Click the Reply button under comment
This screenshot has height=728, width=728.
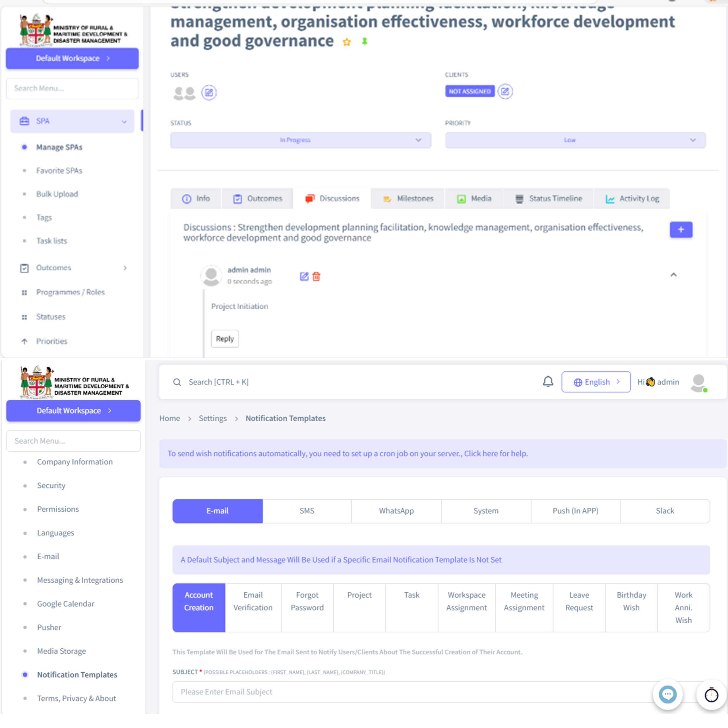(x=225, y=339)
